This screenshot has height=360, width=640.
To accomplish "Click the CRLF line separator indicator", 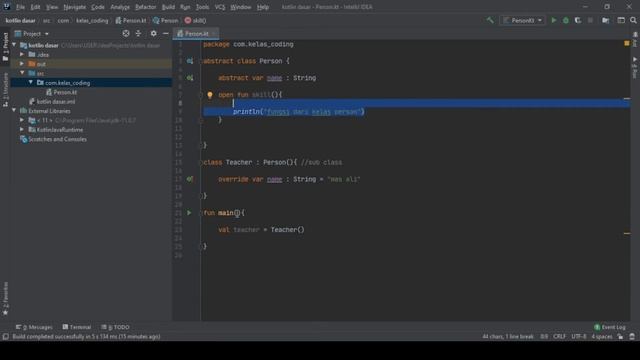I will click(x=559, y=337).
